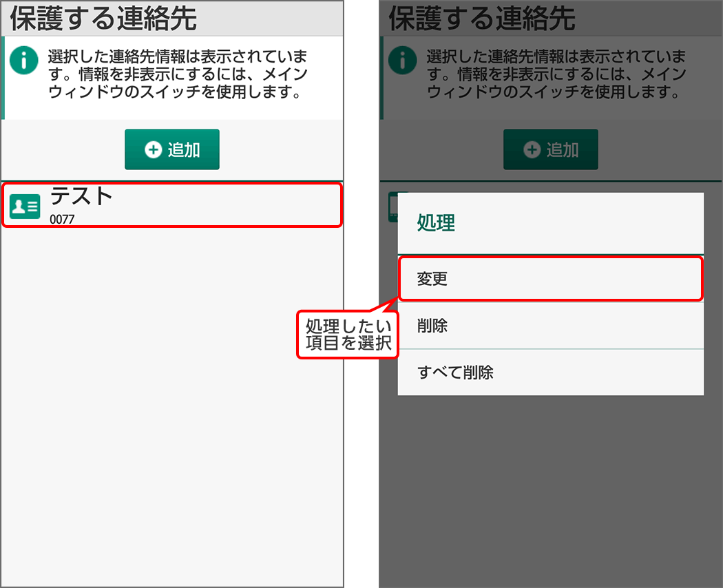Image resolution: width=723 pixels, height=588 pixels.
Task: Open the contact entry named テスト
Action: point(172,204)
